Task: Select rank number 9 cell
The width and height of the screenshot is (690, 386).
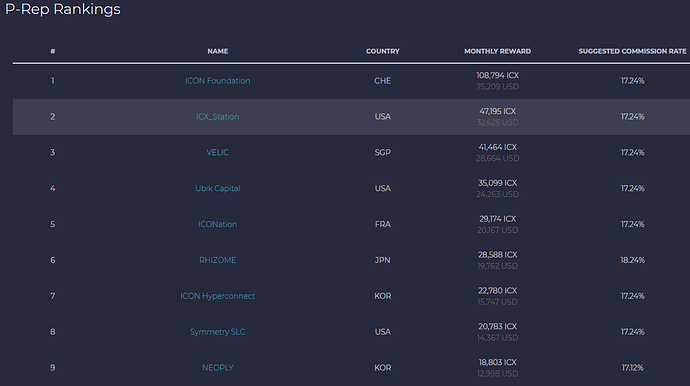Action: click(x=53, y=368)
